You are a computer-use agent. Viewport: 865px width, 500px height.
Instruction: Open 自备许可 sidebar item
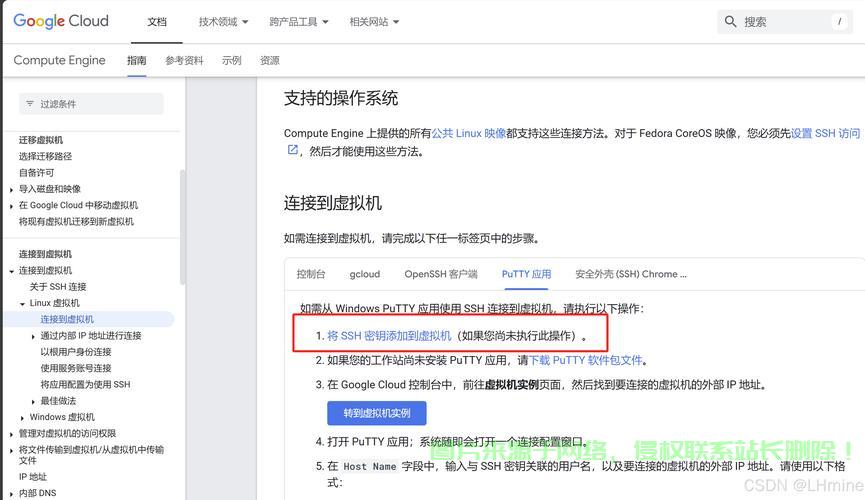point(36,173)
